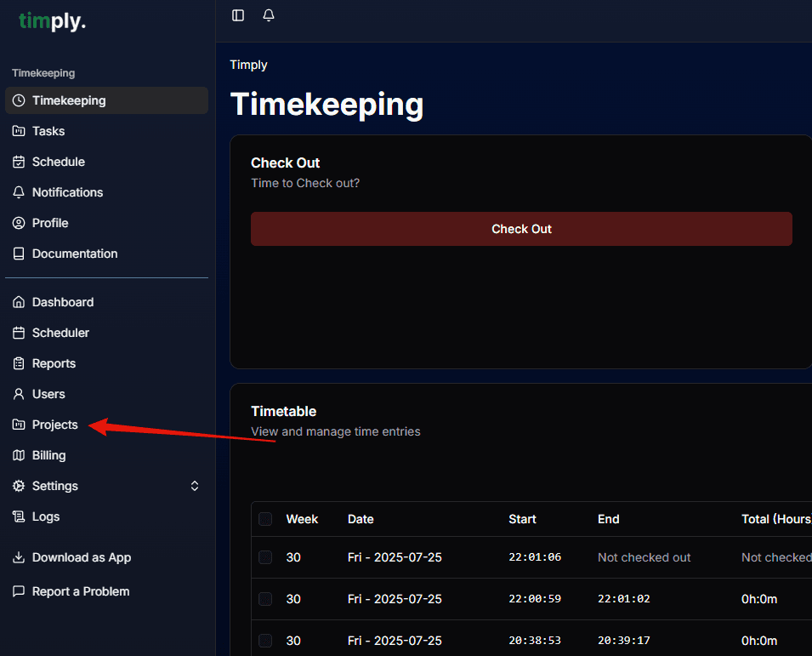Click the red Check Out button
812x656 pixels.
[x=521, y=229]
